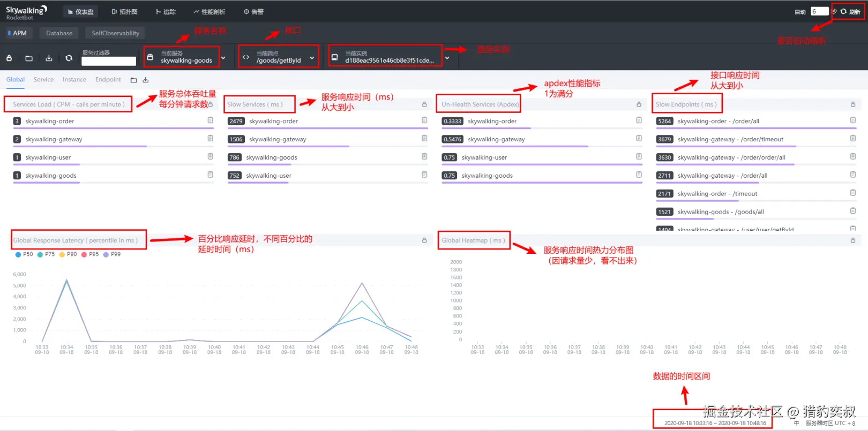
Task: Click the lock icon on Global Heatmap panel
Action: (853, 240)
